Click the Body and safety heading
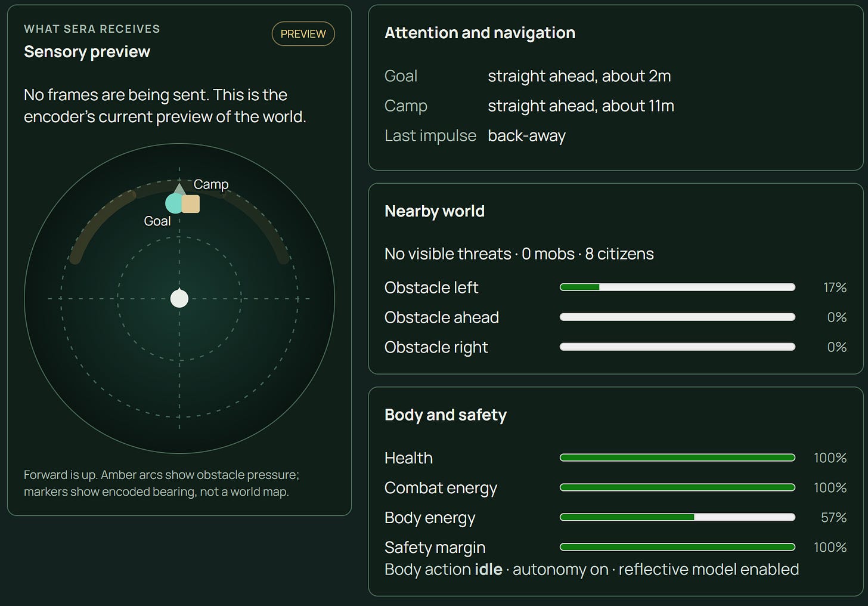Viewport: 868px width, 606px height. tap(445, 415)
